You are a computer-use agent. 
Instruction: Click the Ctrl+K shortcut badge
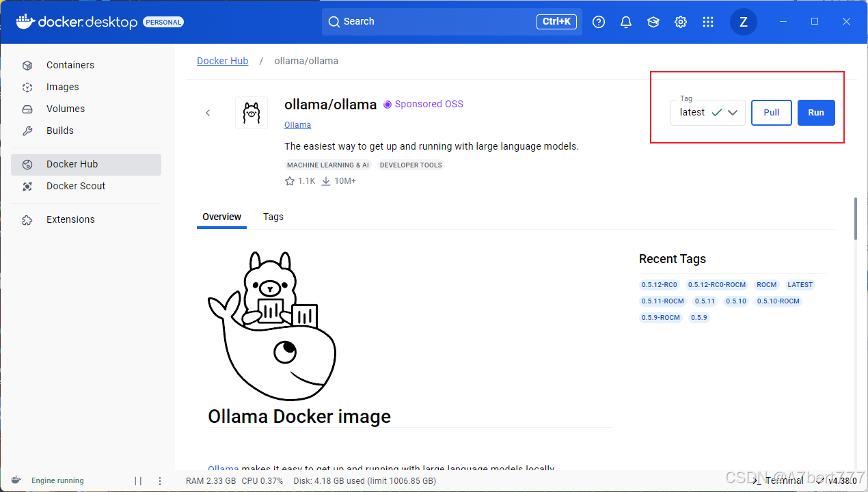[556, 22]
